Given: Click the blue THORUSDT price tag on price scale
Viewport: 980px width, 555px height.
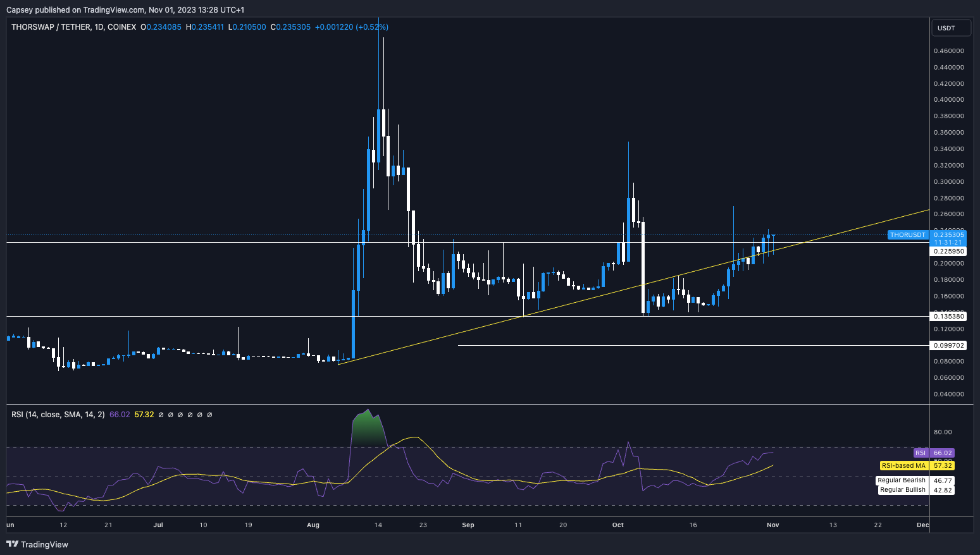Looking at the screenshot, I should pos(907,235).
